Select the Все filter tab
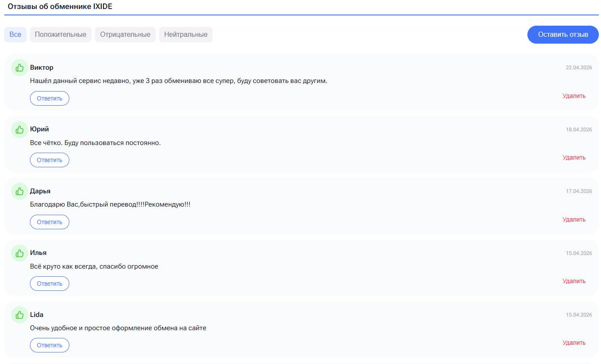Screen dimensions: 601x364 [15, 35]
